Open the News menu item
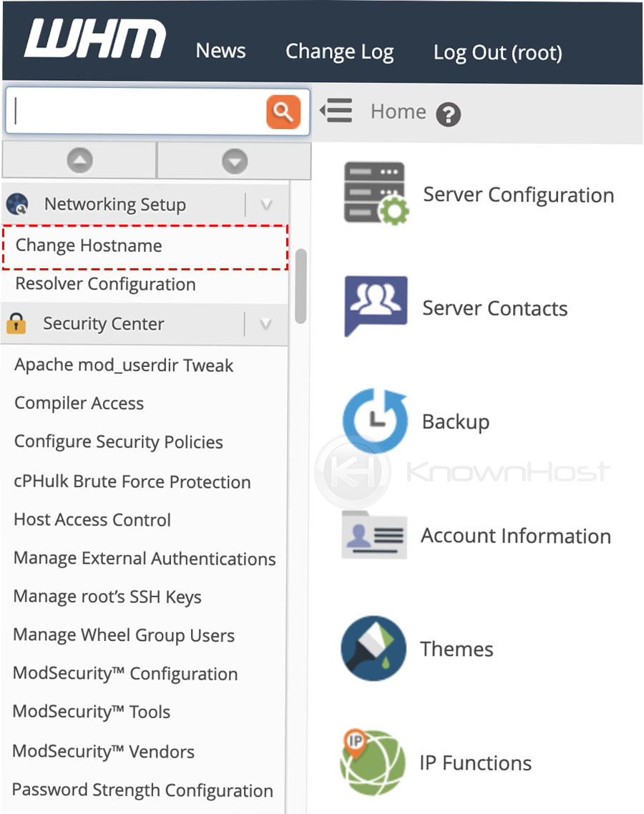Viewport: 644px width, 814px height. (220, 50)
